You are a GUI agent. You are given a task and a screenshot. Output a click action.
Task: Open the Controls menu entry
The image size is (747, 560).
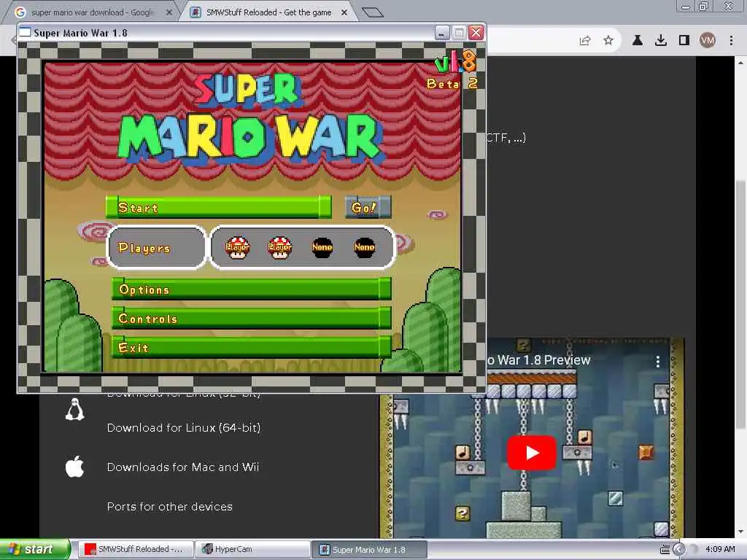point(252,318)
